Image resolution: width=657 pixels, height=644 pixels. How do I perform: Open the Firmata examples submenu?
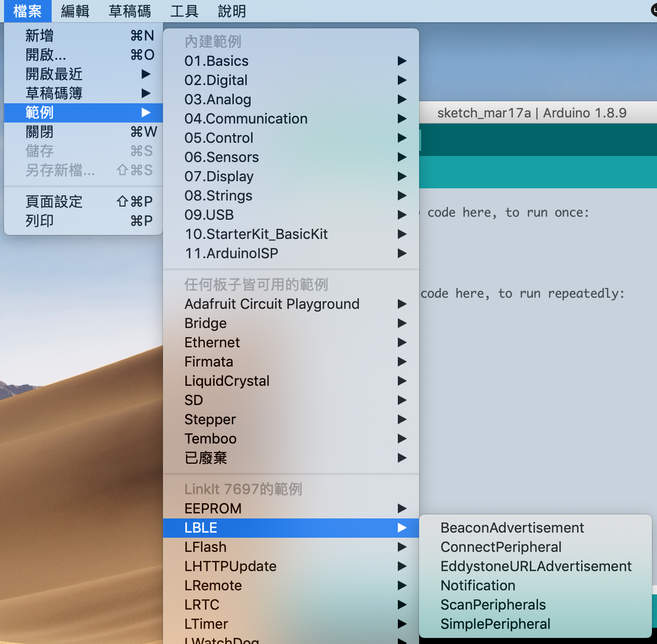[x=291, y=361]
